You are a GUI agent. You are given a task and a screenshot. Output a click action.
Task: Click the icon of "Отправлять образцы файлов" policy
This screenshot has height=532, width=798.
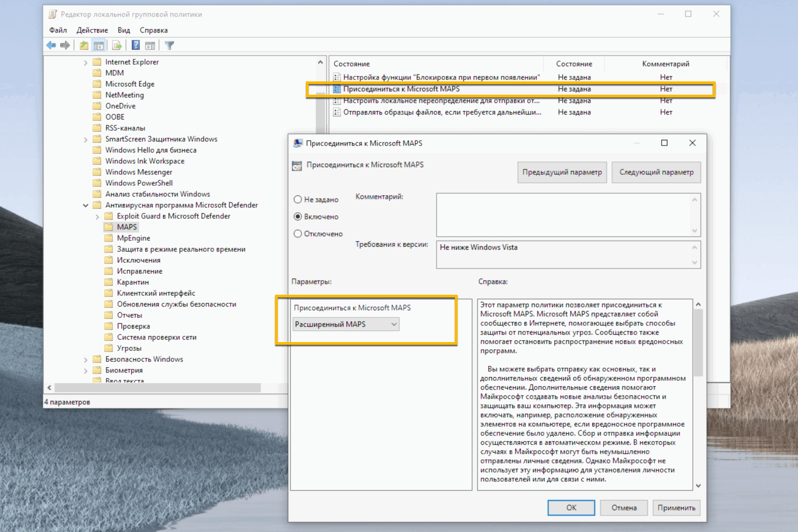(337, 112)
